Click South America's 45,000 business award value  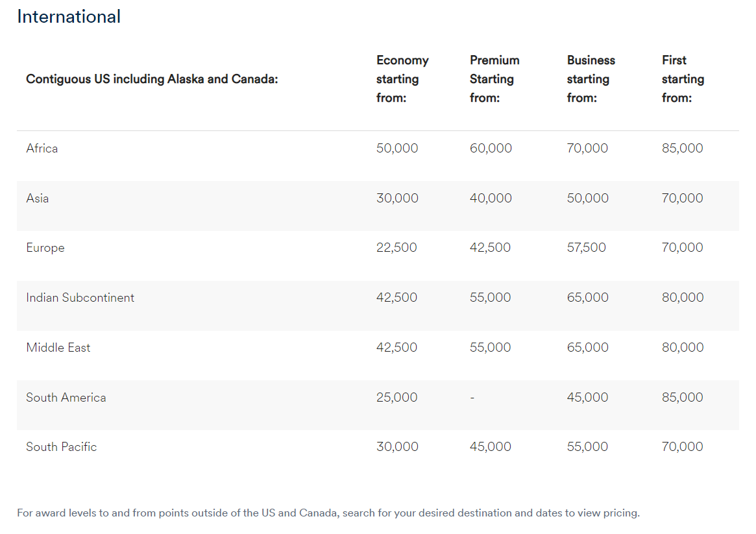[587, 398]
